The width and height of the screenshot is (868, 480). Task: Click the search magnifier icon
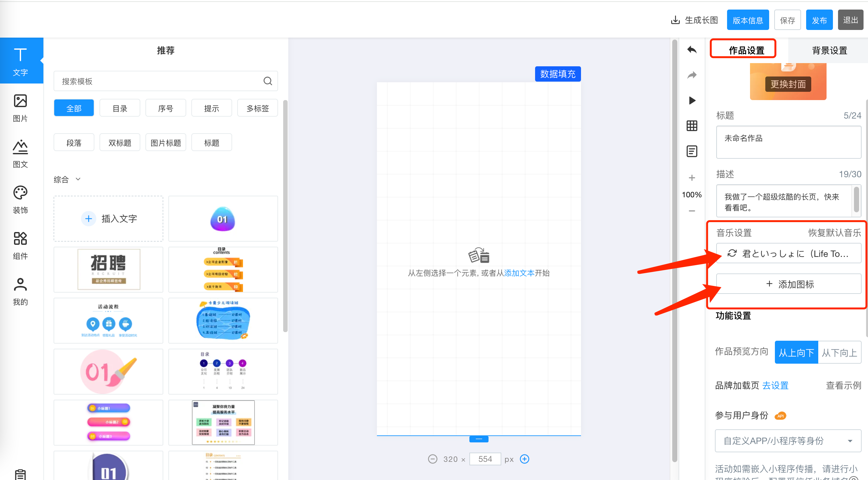(268, 81)
